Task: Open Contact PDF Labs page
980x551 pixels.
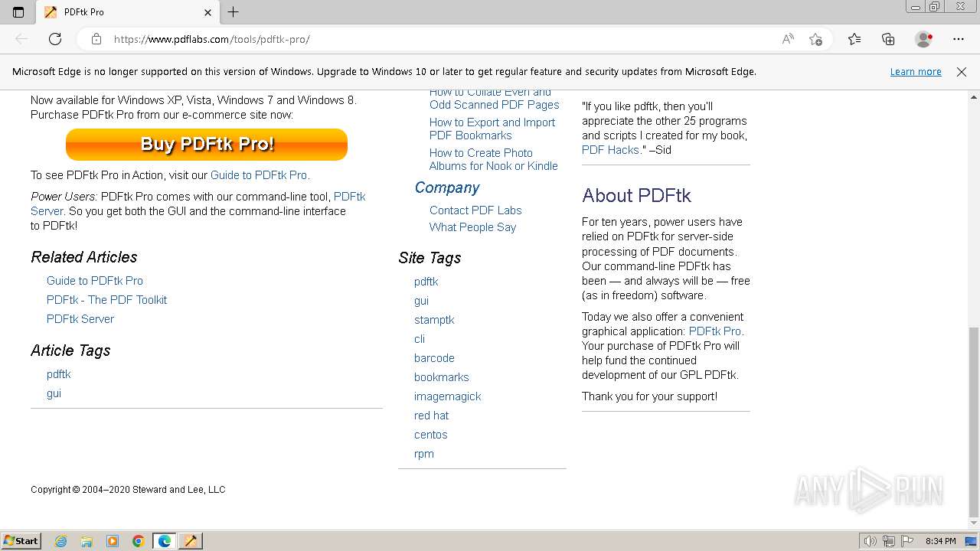Action: tap(475, 210)
